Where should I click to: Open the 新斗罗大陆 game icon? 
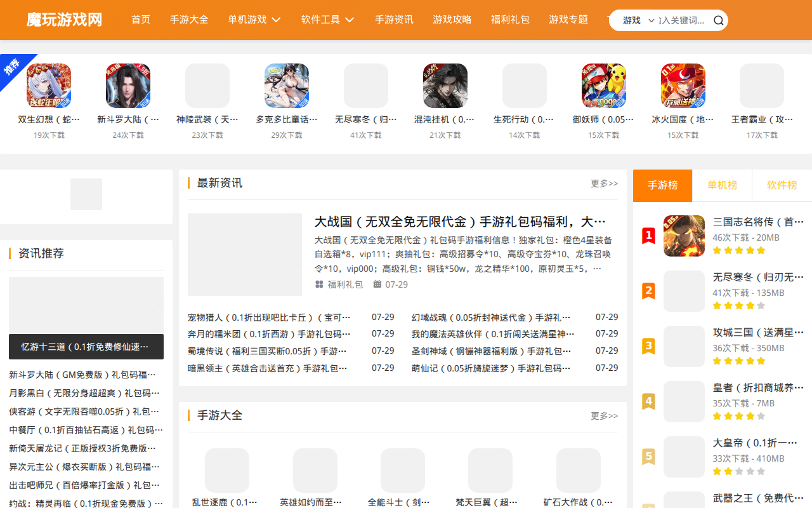click(128, 86)
